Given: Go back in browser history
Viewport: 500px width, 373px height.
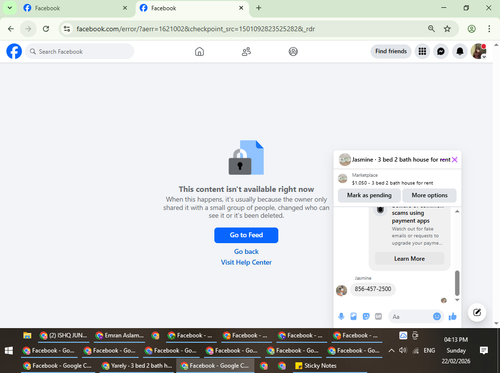Looking at the screenshot, I should point(11,29).
